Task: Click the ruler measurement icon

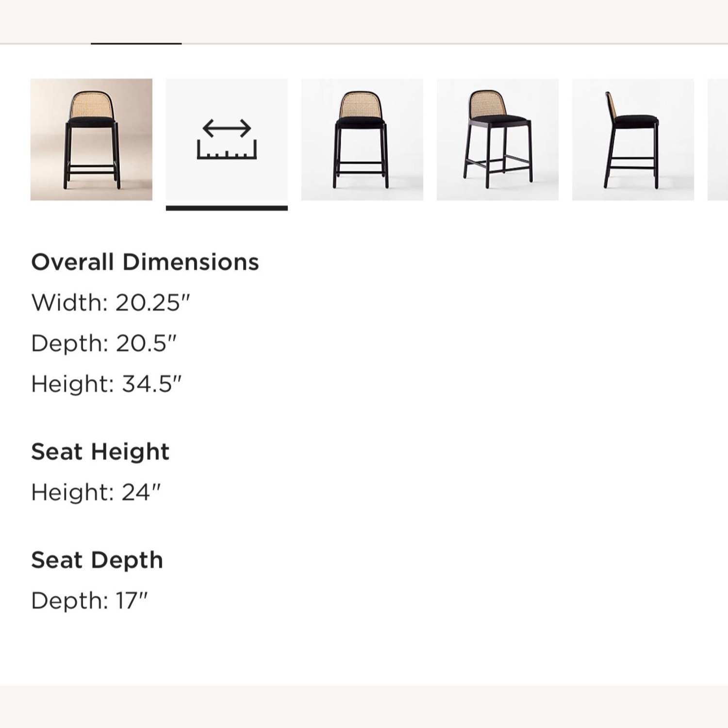Action: point(226,148)
